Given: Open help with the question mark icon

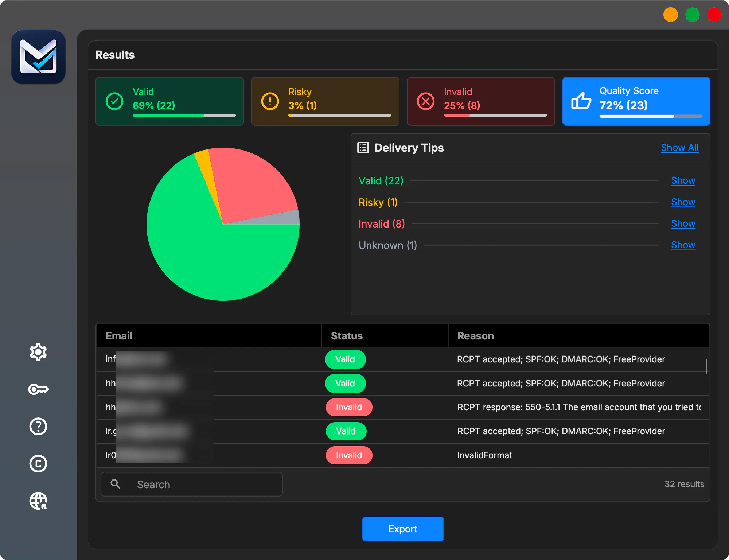Looking at the screenshot, I should [x=38, y=427].
